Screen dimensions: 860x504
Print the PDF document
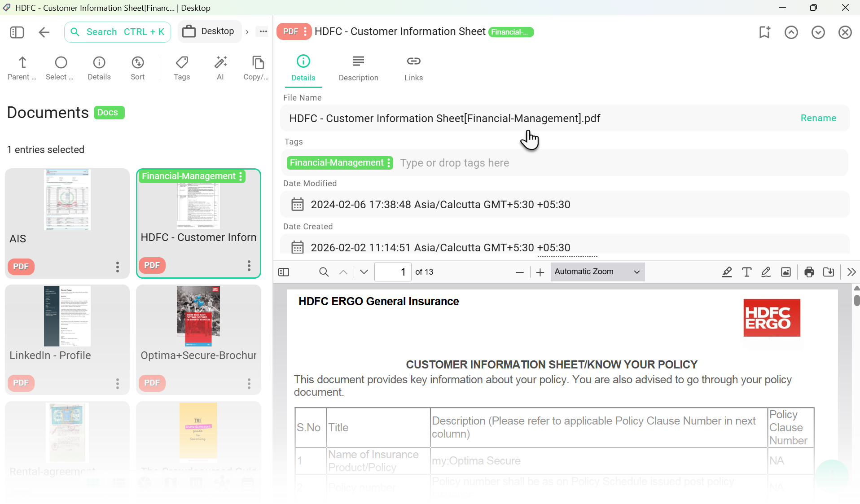coord(809,272)
